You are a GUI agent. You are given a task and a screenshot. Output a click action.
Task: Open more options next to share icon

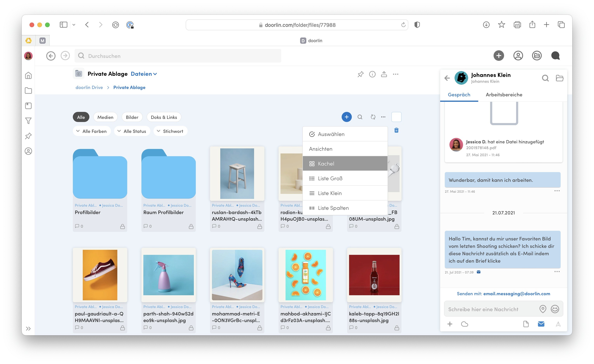pyautogui.click(x=396, y=74)
